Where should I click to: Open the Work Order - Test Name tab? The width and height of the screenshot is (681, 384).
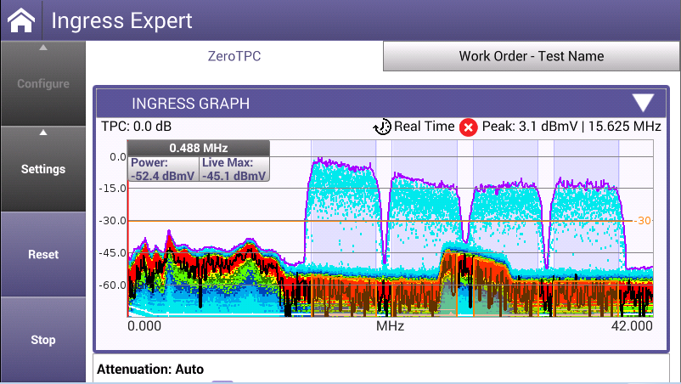point(531,56)
